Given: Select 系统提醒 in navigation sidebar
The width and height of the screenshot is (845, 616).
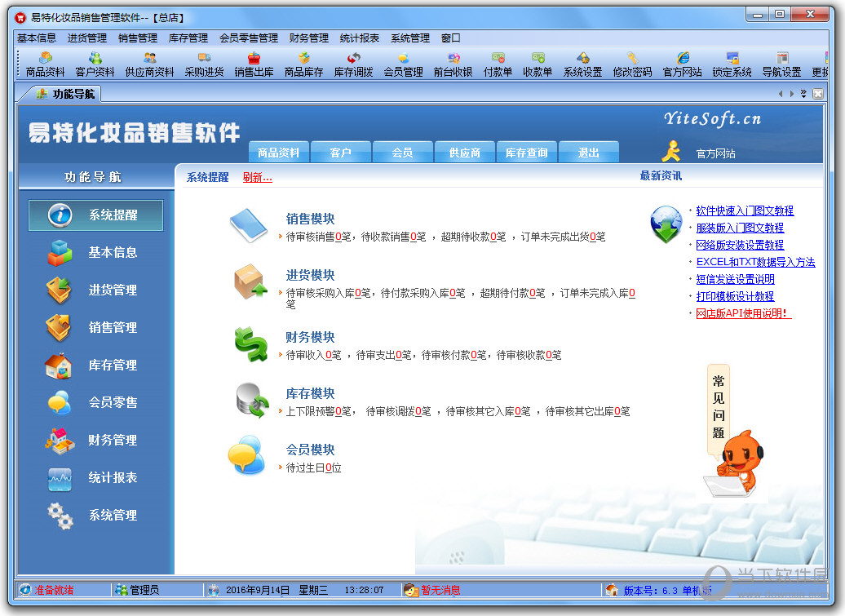Looking at the screenshot, I should pos(96,215).
